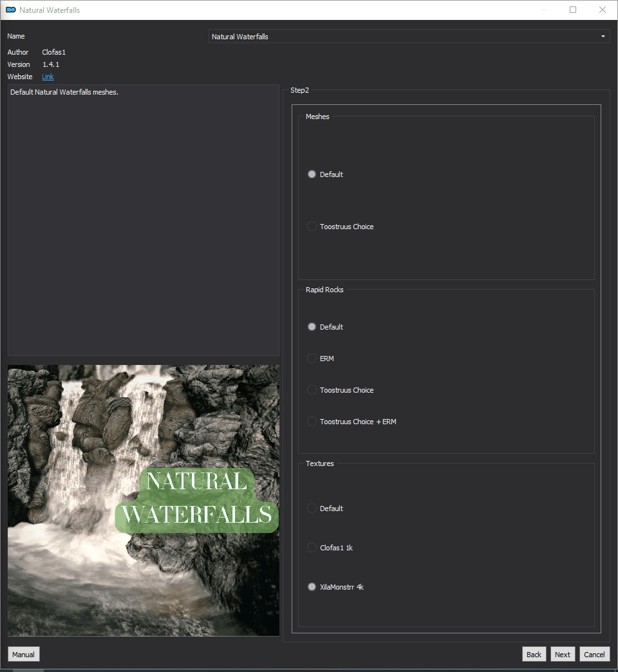The height and width of the screenshot is (672, 618).
Task: Proceed with the Next button
Action: 562,655
